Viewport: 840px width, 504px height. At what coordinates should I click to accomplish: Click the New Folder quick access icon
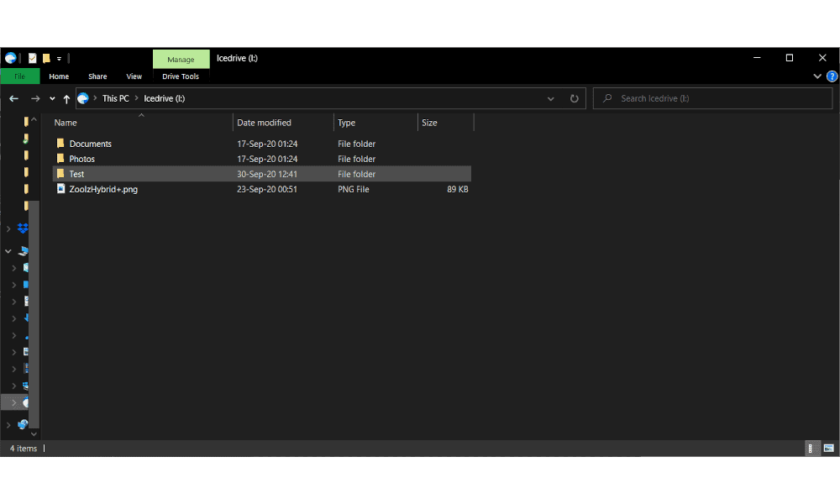pyautogui.click(x=46, y=58)
